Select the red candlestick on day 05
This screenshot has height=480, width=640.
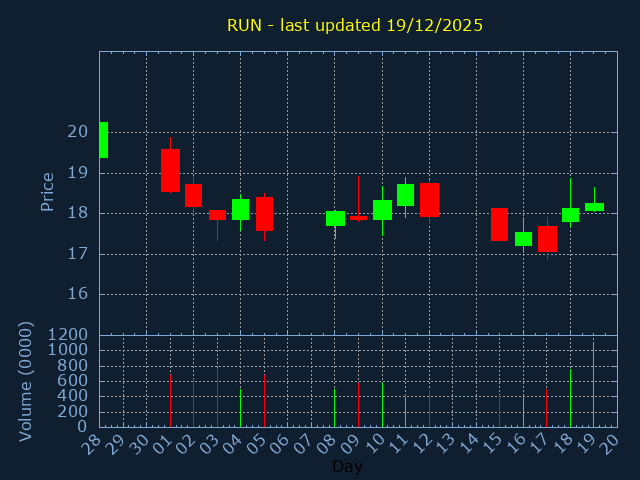tap(264, 214)
